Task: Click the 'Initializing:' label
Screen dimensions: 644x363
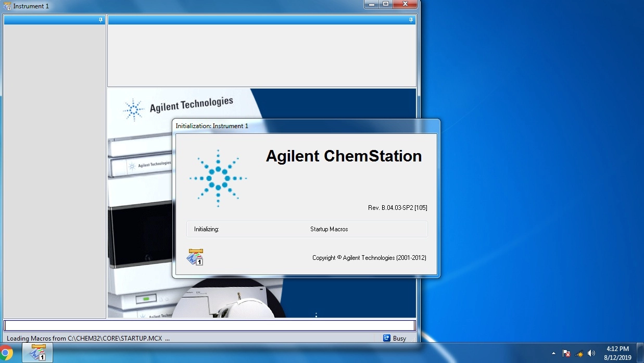Action: (206, 229)
